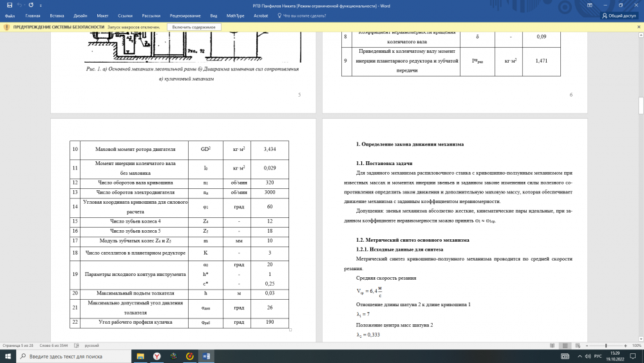Open the notification center icon
This screenshot has height=363, width=644.
point(633,357)
